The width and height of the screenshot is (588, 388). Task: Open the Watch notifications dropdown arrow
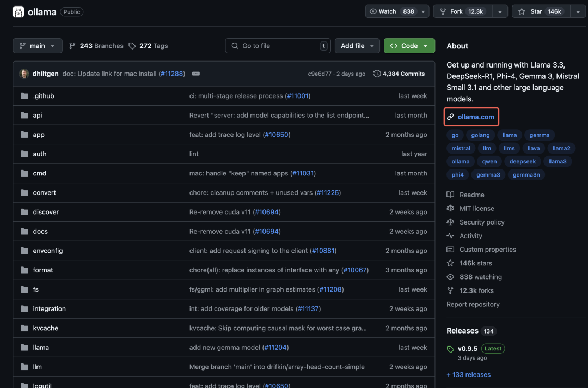pos(423,11)
